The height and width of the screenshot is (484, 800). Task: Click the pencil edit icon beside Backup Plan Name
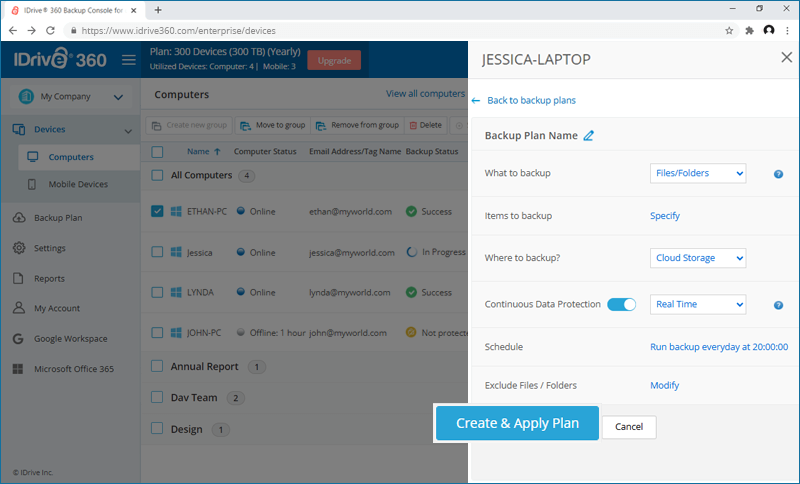click(x=588, y=136)
